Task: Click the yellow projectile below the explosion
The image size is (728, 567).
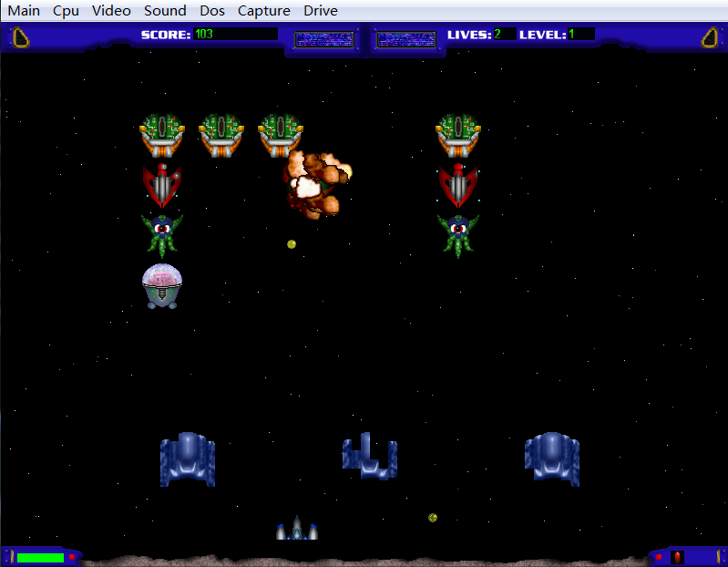Action: 292,244
